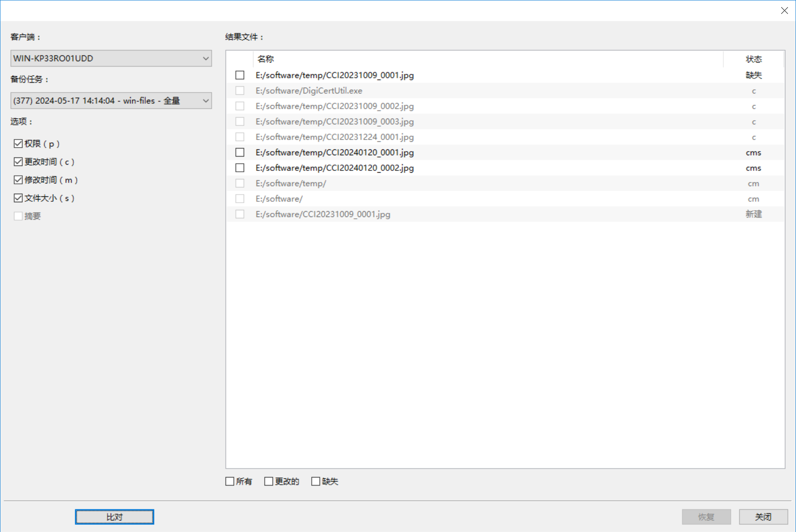Select the E:/software/DigiCertUtil.exe row

309,91
